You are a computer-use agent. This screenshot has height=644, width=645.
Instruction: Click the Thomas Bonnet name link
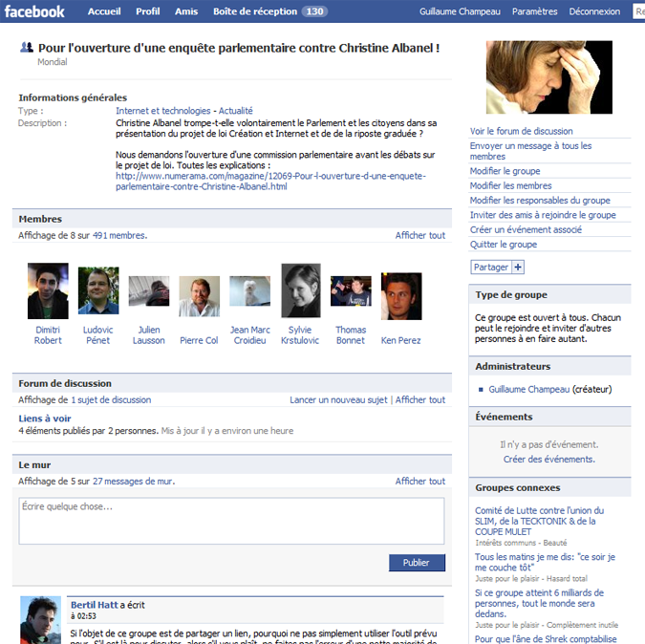tap(351, 335)
